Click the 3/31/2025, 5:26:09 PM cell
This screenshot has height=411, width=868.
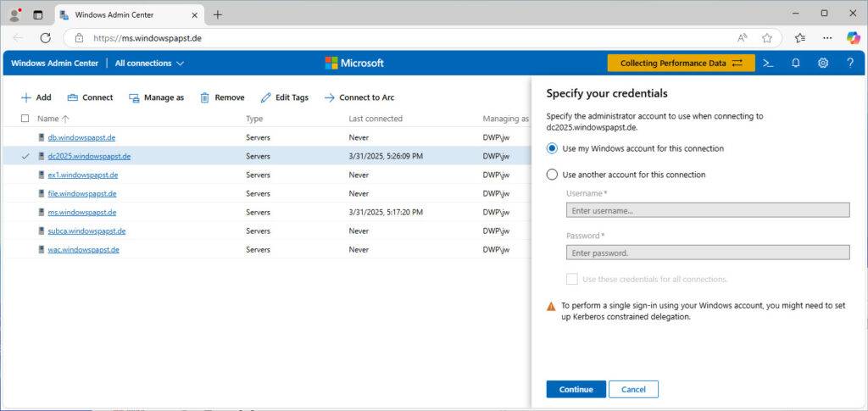click(386, 156)
